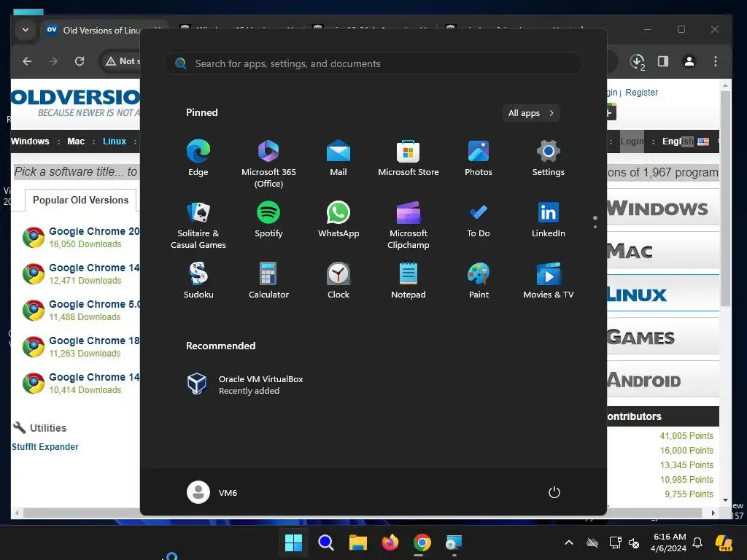The width and height of the screenshot is (747, 560).
Task: Open the Edge pinned app
Action: (x=198, y=158)
